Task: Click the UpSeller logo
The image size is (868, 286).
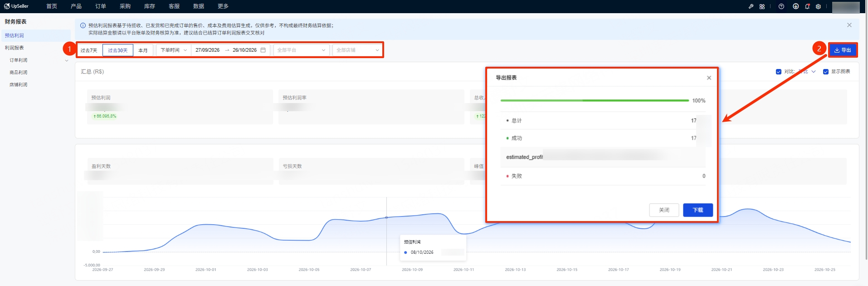Action: click(16, 6)
